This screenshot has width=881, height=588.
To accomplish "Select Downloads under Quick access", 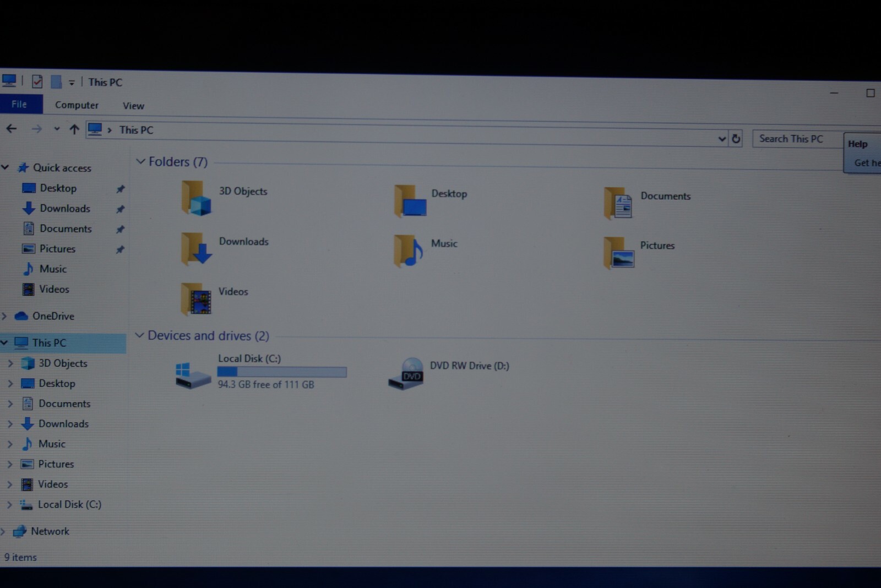I will click(64, 209).
